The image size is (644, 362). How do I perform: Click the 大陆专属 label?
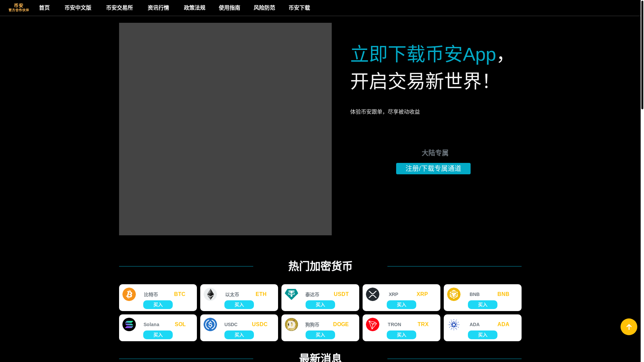point(435,153)
